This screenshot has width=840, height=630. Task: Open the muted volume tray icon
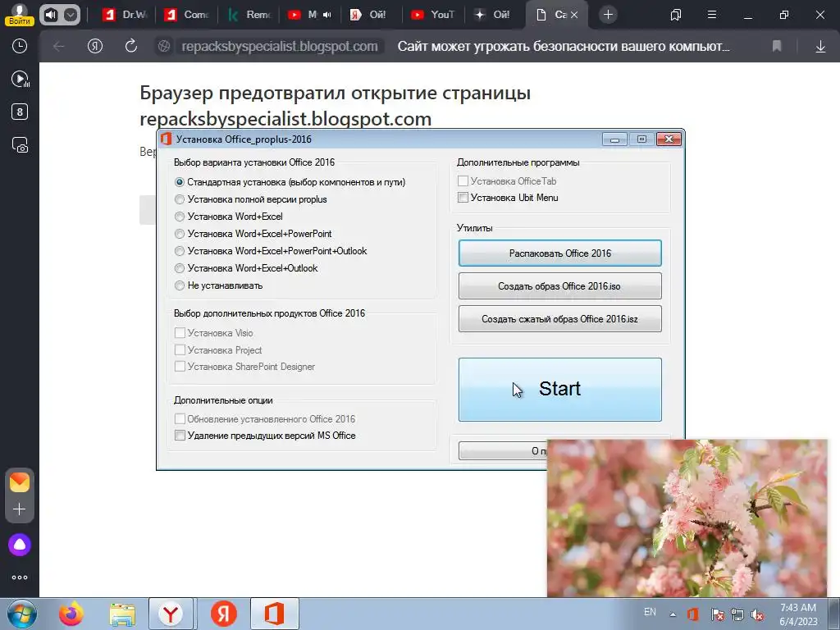tap(757, 614)
